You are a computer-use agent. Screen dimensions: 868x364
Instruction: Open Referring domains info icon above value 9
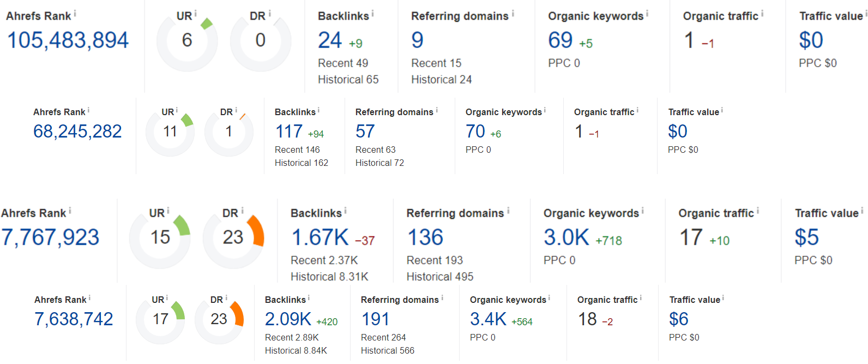[x=513, y=13]
